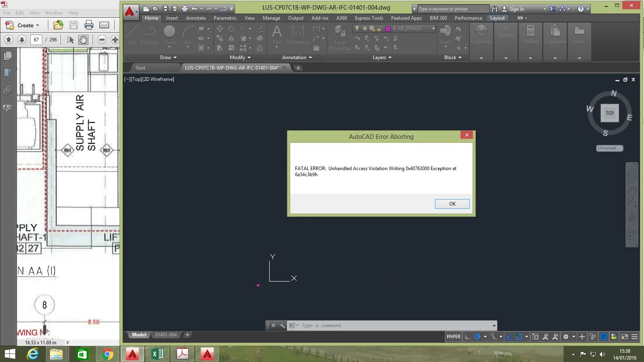Expand the Block panel dropdown

click(x=453, y=58)
